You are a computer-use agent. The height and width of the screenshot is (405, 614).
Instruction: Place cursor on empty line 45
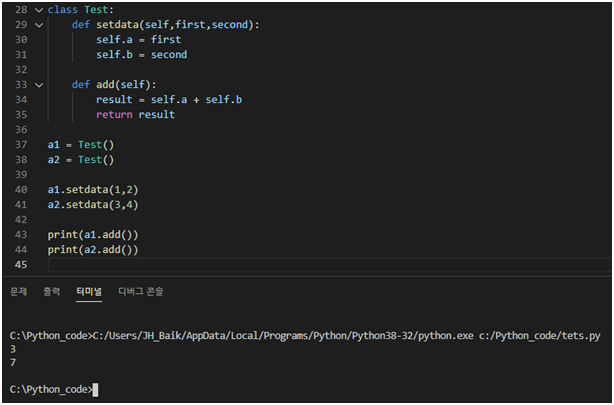tap(329, 265)
